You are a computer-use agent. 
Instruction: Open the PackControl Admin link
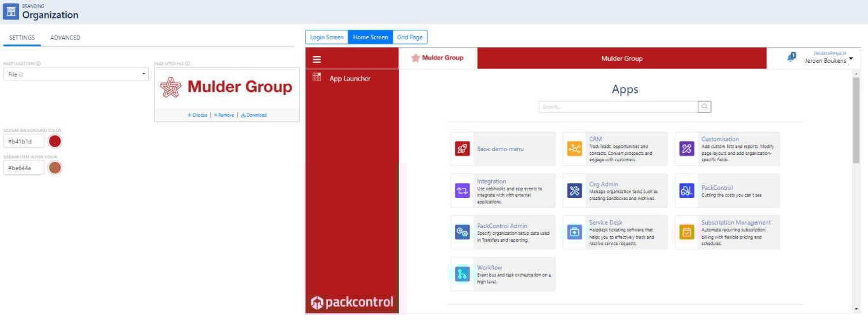[x=502, y=226]
